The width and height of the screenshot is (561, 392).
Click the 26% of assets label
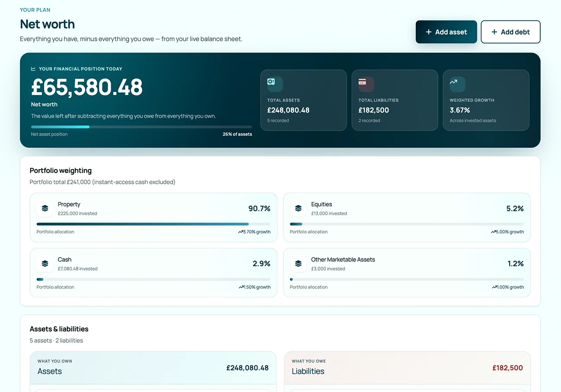[x=237, y=134]
